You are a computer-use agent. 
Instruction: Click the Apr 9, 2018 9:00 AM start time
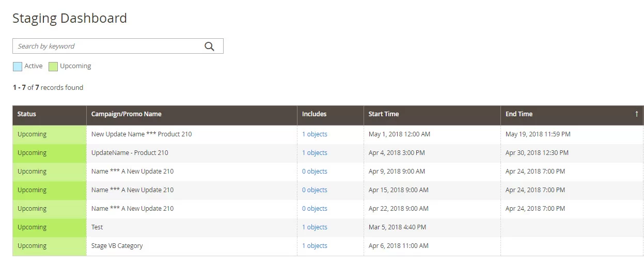tap(397, 172)
